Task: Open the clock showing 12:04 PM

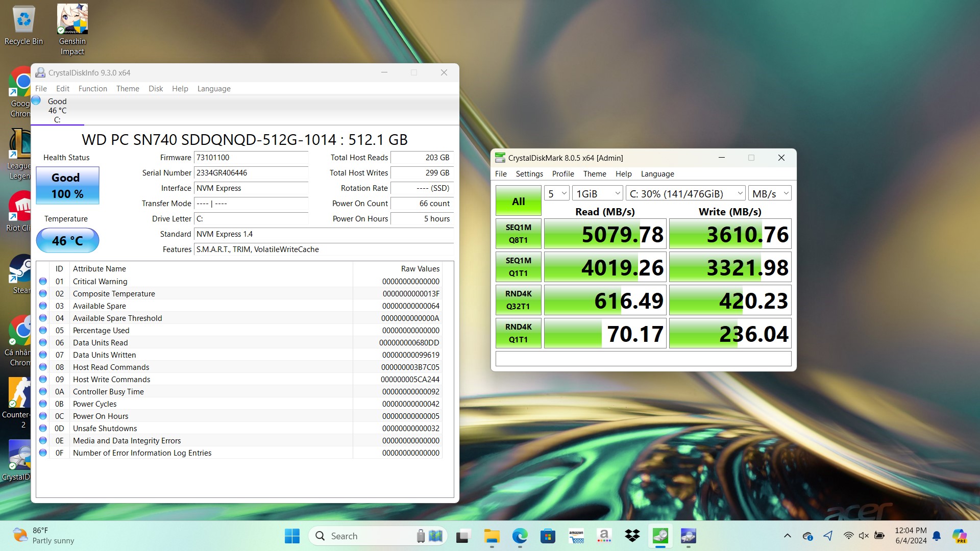Action: click(x=911, y=536)
